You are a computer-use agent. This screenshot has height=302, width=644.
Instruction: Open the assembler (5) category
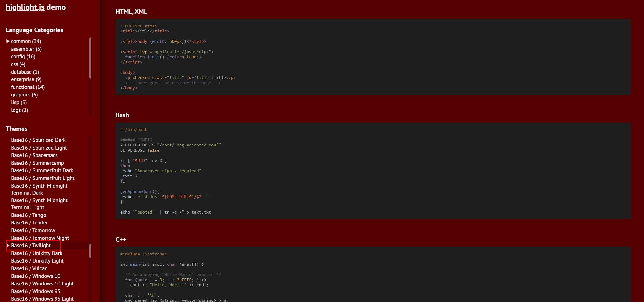pos(26,49)
